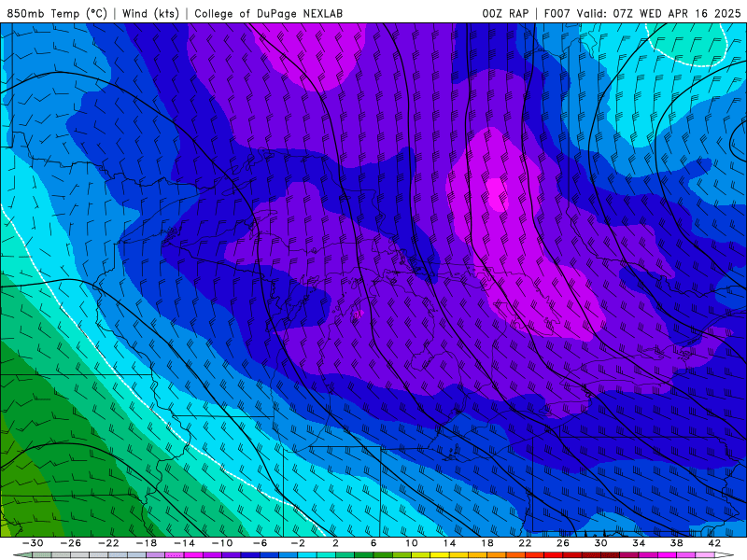747x560 pixels.
Task: Click the "18" legend tick label
Action: (486, 543)
